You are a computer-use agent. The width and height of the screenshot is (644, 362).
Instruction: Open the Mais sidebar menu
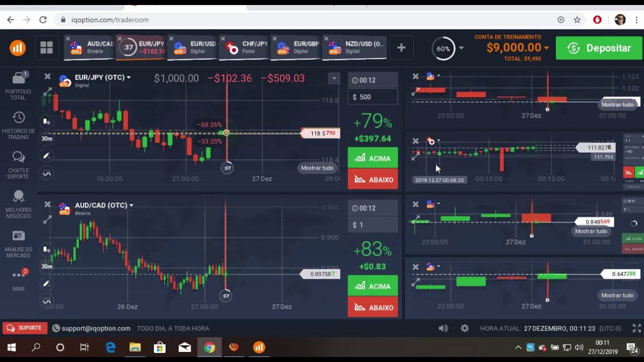pyautogui.click(x=18, y=280)
